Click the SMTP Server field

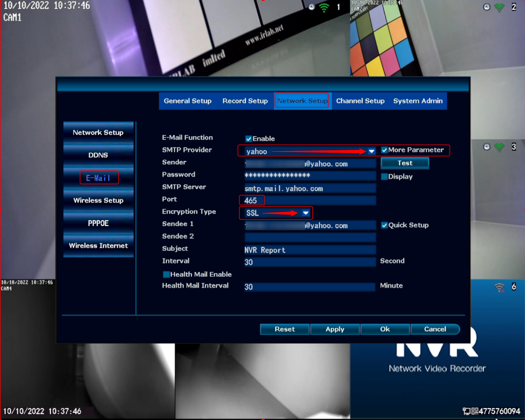pos(310,188)
